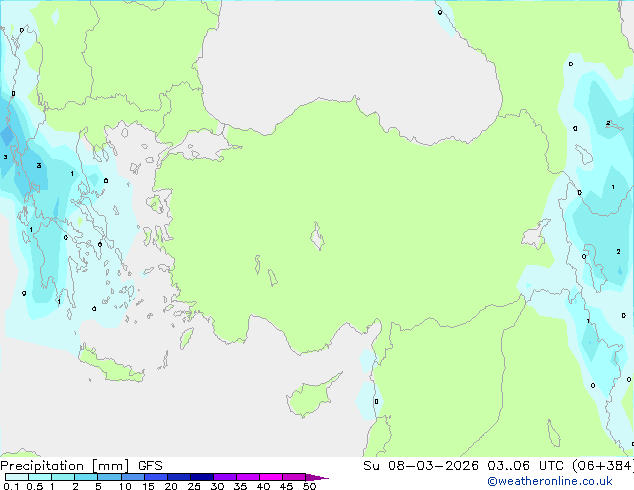Screen dimensions: 634x490
Task: Click the "0.5" legend scale label
Action: point(35,486)
